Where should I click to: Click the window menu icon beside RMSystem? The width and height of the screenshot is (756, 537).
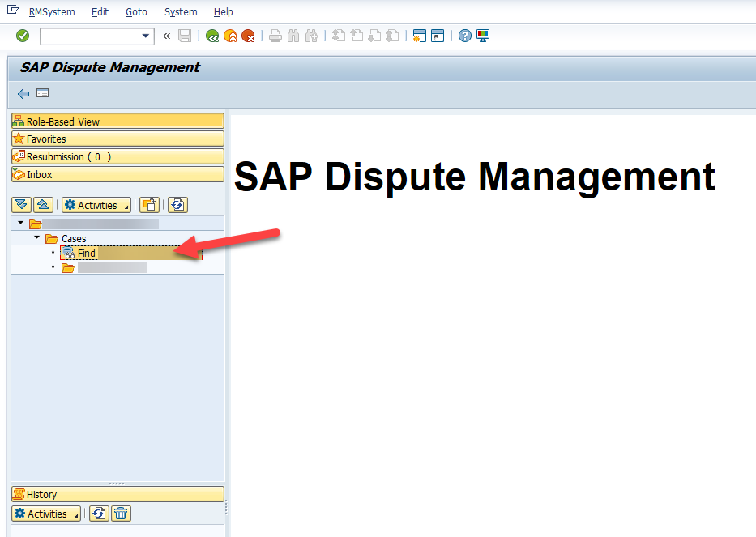[x=13, y=10]
